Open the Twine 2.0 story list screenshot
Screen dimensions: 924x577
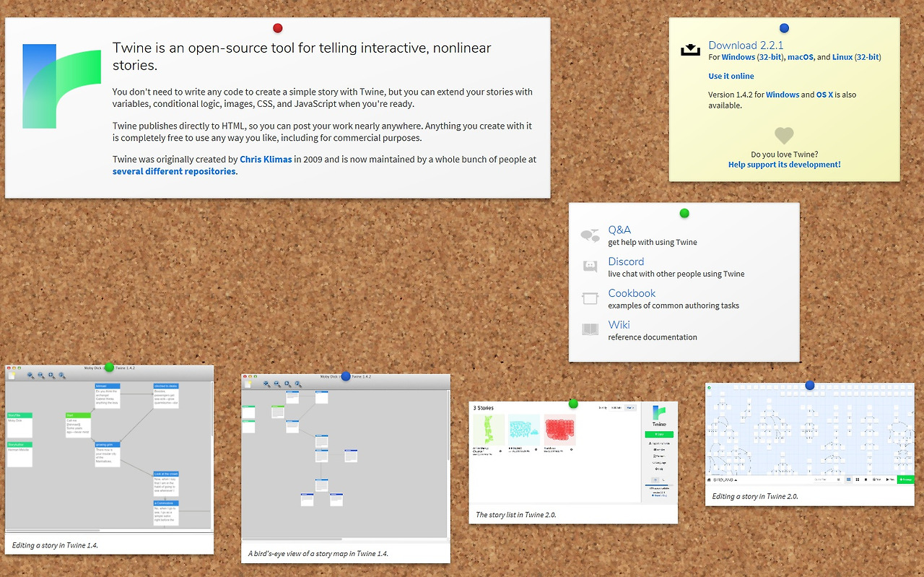pos(573,453)
